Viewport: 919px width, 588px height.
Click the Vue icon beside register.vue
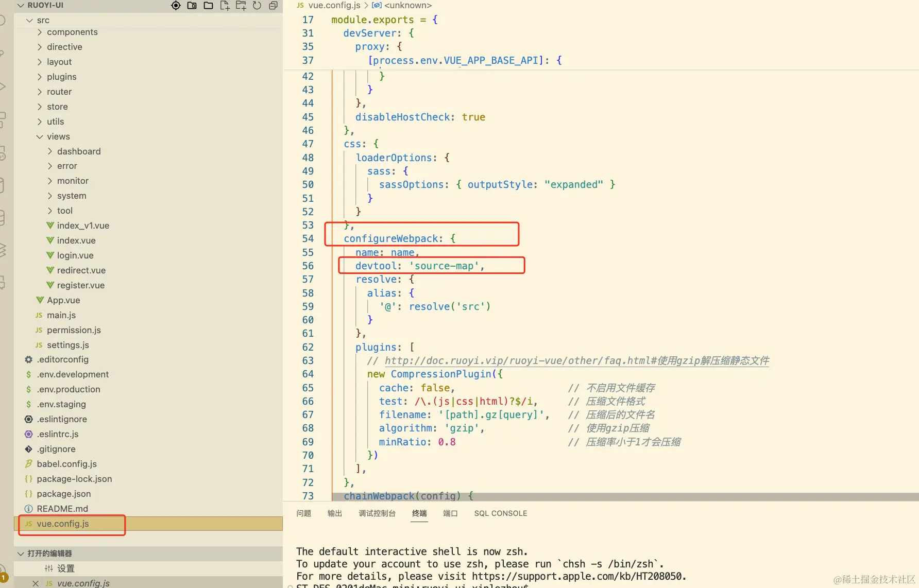click(x=50, y=285)
